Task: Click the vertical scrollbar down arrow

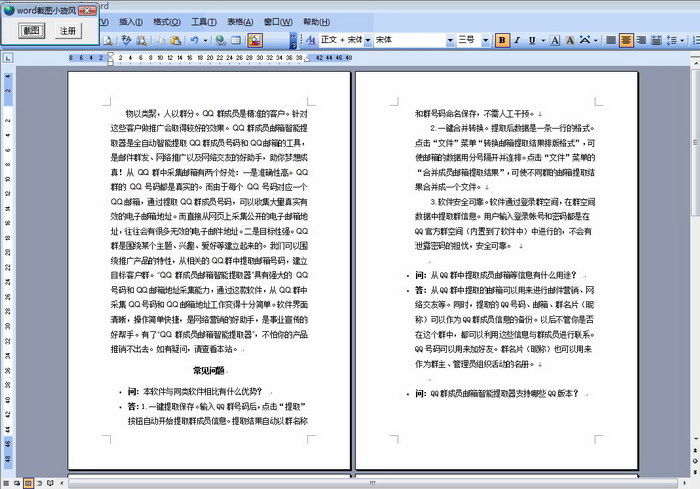Action: click(x=696, y=439)
